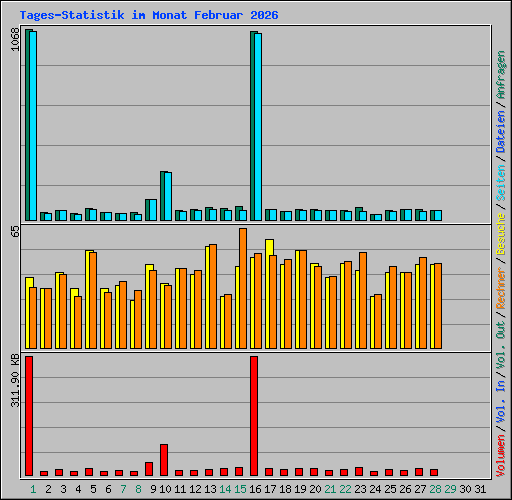Click day label 17 on the x-axis
Image resolution: width=512 pixels, height=500 pixels.
click(x=270, y=489)
